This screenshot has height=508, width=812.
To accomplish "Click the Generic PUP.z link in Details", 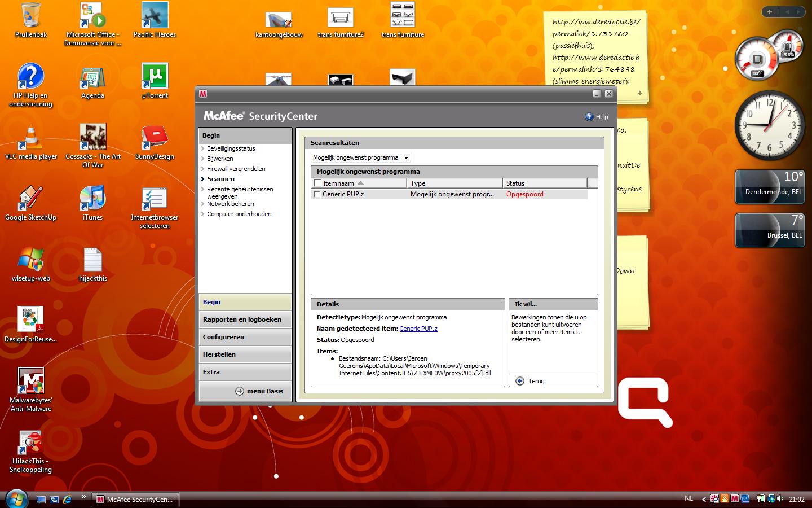I will coord(418,329).
